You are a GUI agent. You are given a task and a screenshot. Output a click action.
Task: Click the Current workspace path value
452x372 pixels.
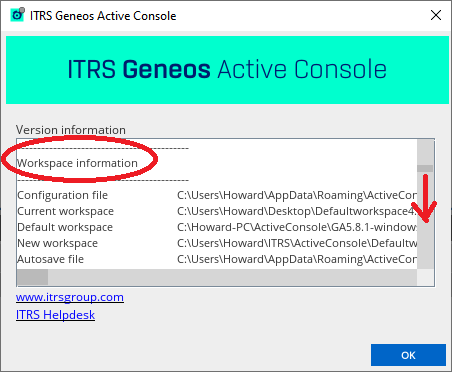297,211
